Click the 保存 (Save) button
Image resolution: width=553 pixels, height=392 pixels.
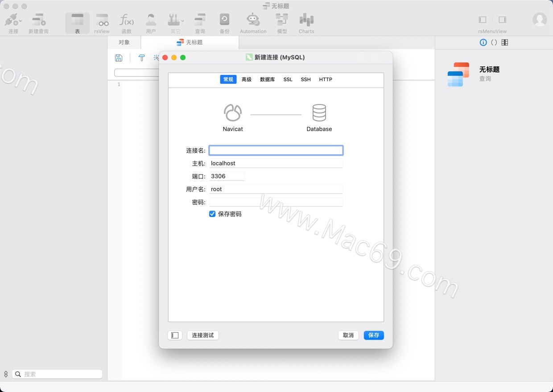click(x=374, y=335)
